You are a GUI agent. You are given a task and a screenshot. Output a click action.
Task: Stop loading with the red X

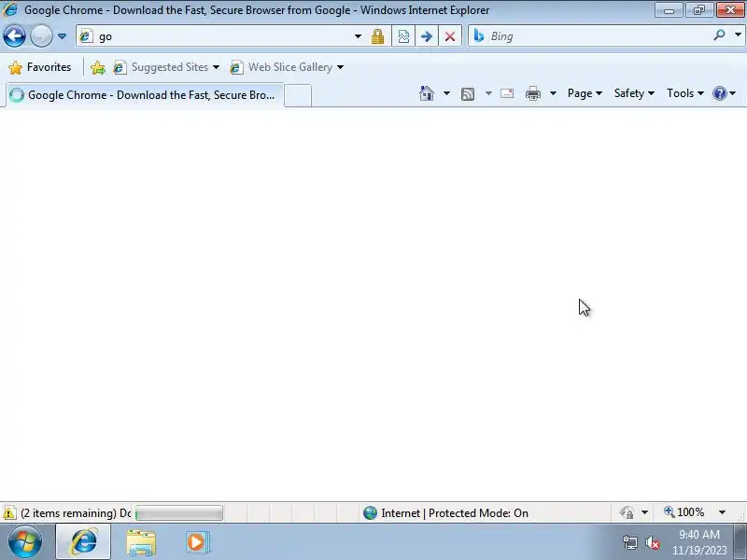coord(450,36)
